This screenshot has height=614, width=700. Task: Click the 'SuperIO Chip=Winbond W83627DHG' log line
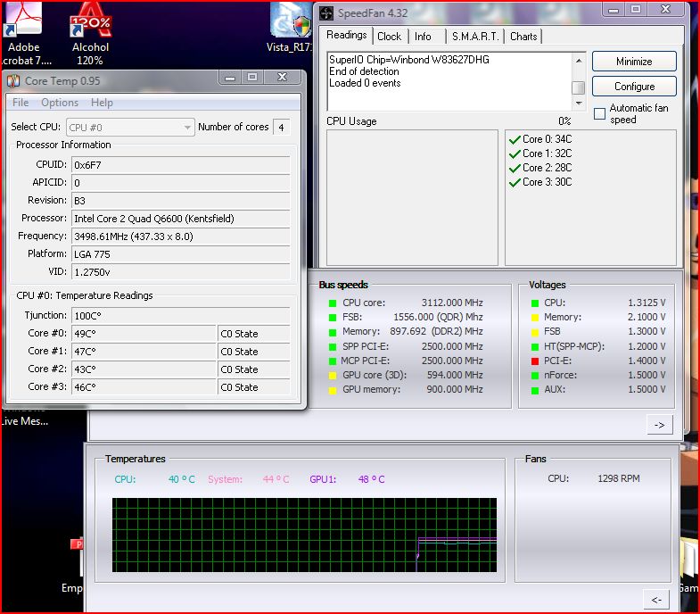click(x=409, y=60)
